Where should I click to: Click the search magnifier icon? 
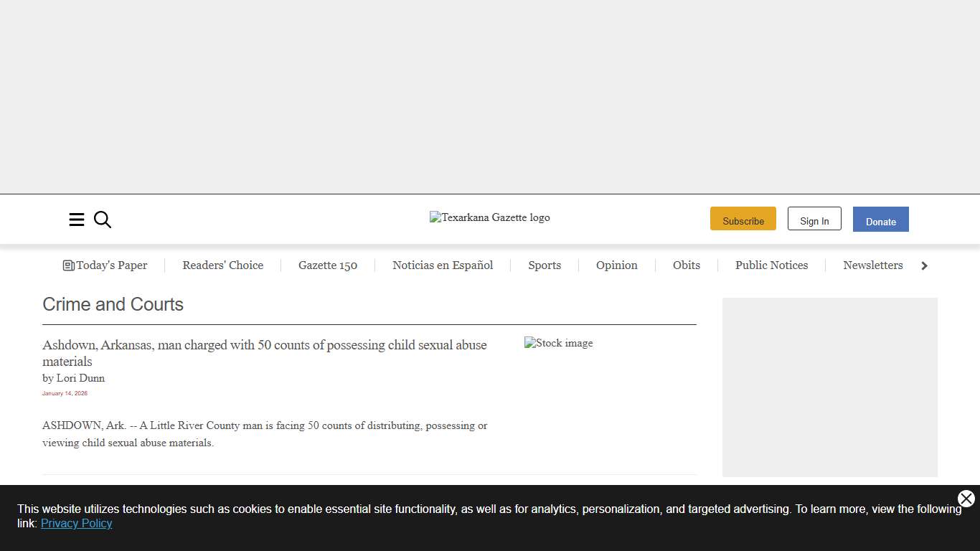(x=103, y=220)
